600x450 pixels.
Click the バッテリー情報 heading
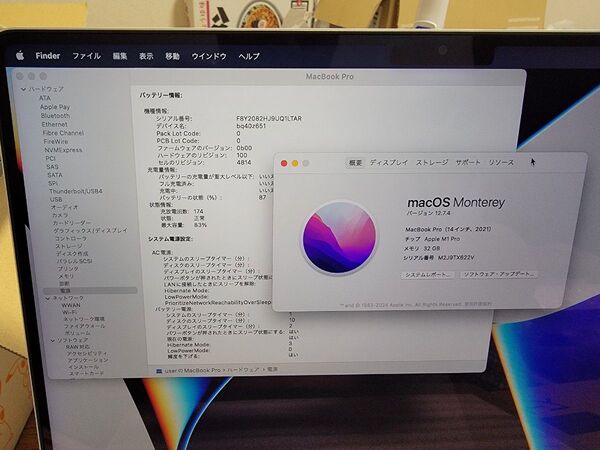pyautogui.click(x=161, y=95)
